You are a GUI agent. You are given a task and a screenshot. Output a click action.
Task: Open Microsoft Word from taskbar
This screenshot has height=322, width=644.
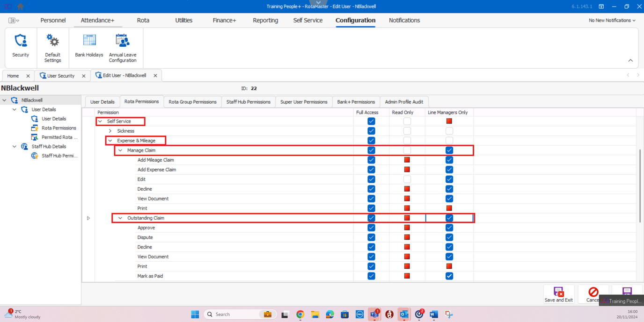[434, 315]
